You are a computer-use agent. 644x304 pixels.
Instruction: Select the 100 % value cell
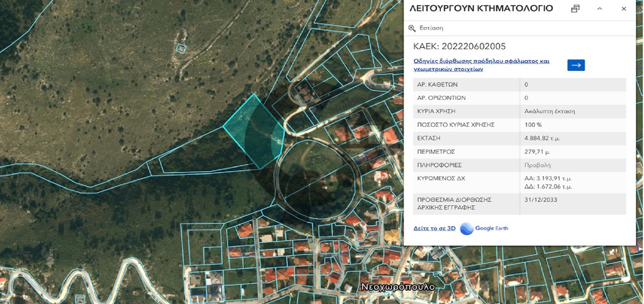tap(533, 125)
